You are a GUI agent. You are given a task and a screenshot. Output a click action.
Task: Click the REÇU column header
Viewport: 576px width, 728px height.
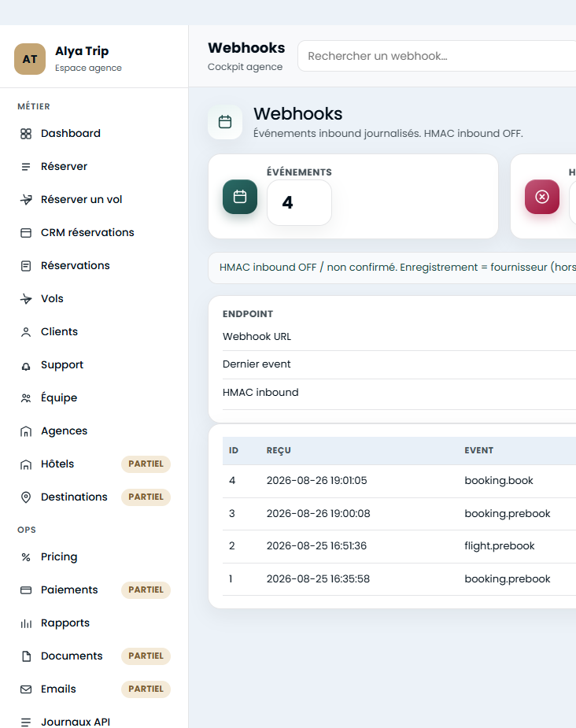pos(279,450)
